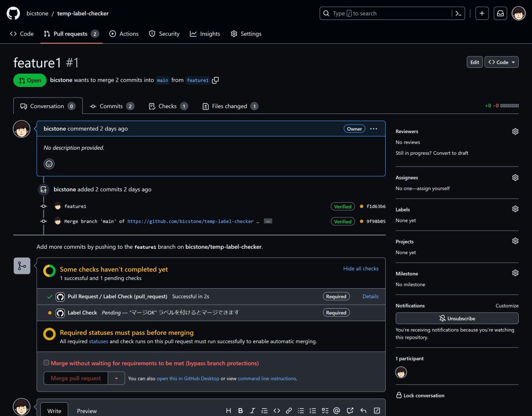
Task: Insert numbered list in comment editor
Action: point(313,411)
